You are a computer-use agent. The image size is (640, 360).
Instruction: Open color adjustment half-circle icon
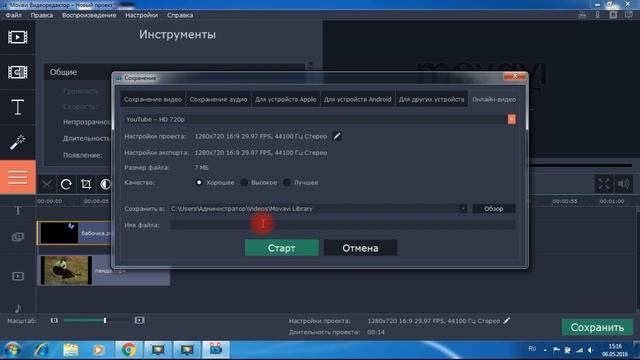pos(105,184)
